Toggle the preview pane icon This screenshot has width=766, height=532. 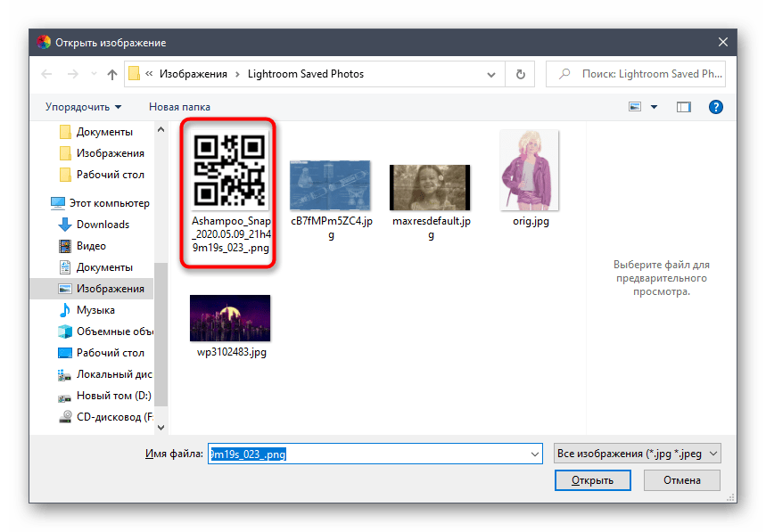click(683, 107)
